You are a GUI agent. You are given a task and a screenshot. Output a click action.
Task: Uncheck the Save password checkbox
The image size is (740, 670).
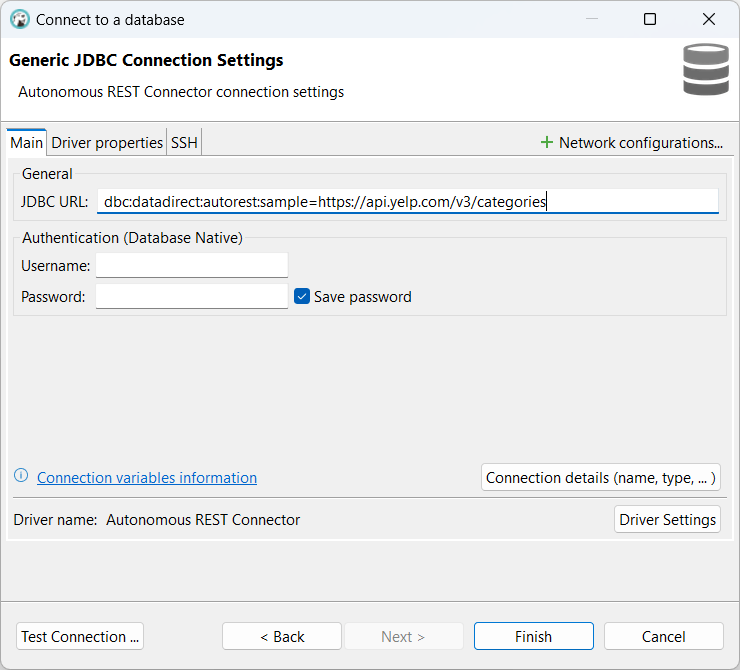[302, 297]
